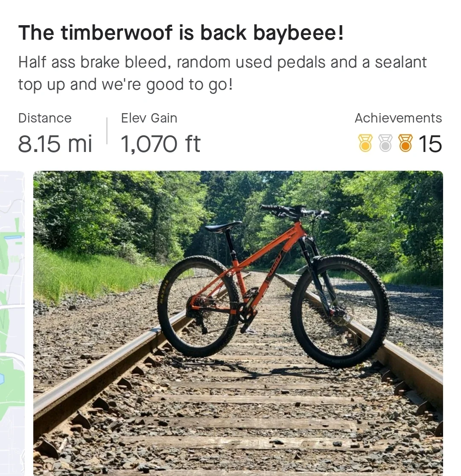Click the Distance label
461x476 pixels.
pyautogui.click(x=45, y=118)
